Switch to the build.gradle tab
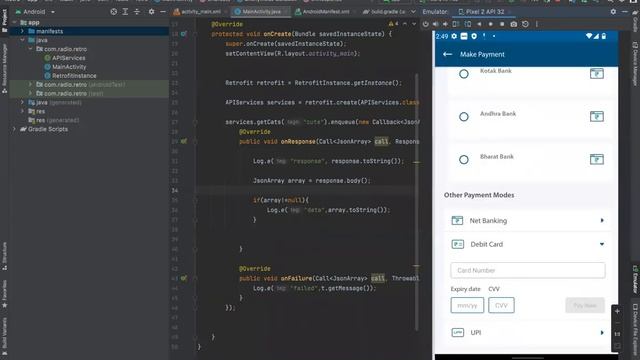 [x=384, y=12]
